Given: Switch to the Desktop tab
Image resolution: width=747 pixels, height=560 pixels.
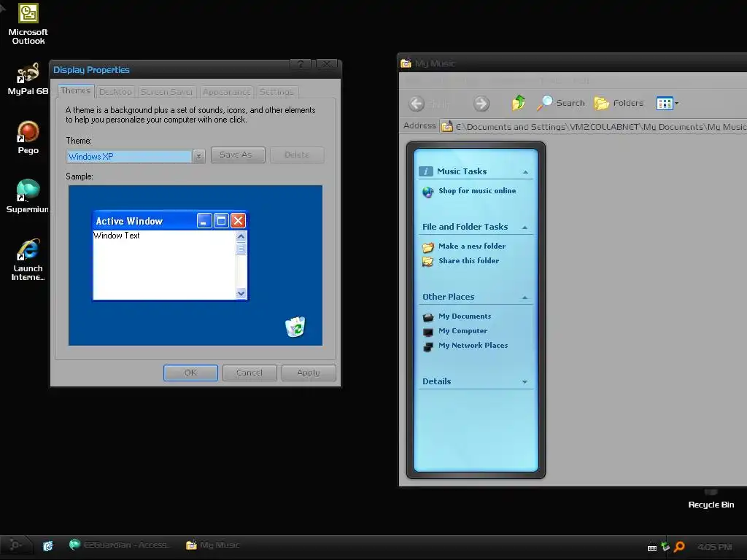Looking at the screenshot, I should pyautogui.click(x=115, y=92).
